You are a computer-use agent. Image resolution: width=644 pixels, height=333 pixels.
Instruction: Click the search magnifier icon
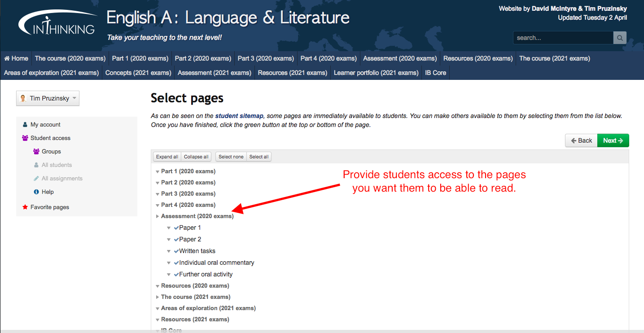[x=620, y=38]
